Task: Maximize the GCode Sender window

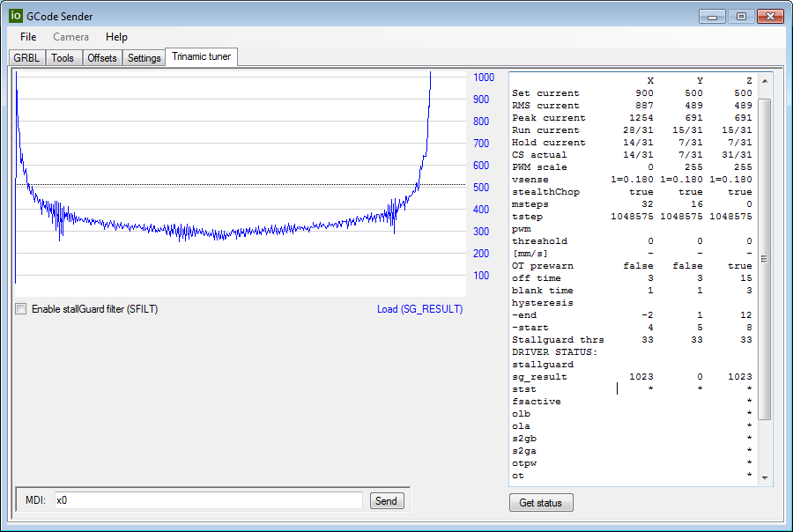Action: 741,17
